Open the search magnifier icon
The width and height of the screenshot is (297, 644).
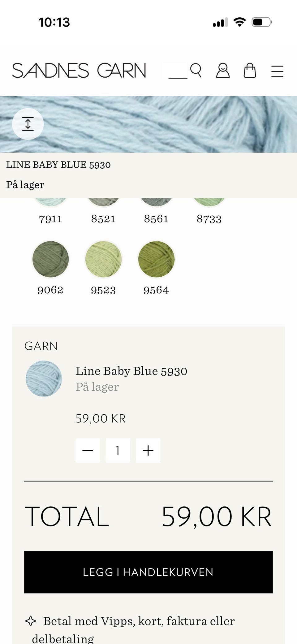[x=196, y=71]
